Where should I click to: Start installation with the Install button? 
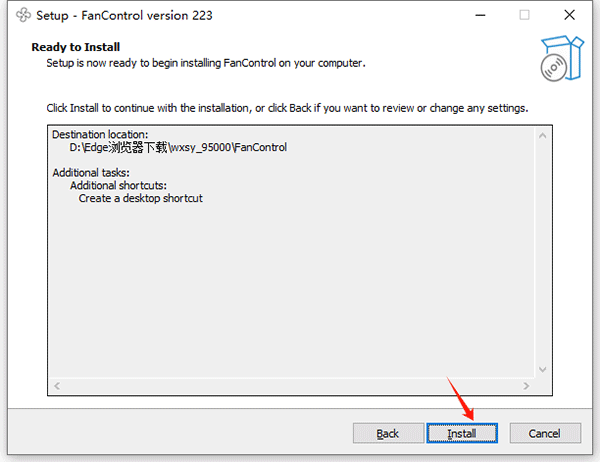click(x=461, y=433)
